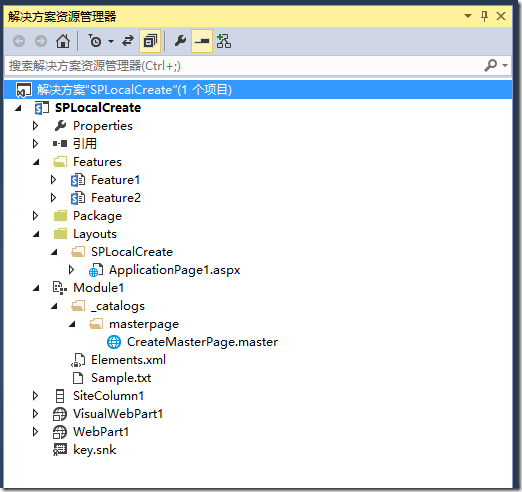Expand ApplicationPage1.aspx node
The image size is (522, 492).
click(71, 270)
